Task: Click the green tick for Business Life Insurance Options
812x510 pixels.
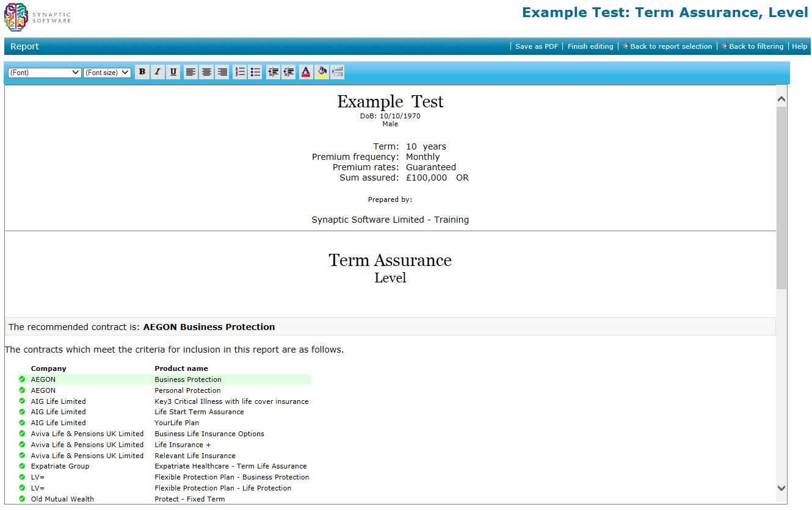Action: pyautogui.click(x=22, y=434)
